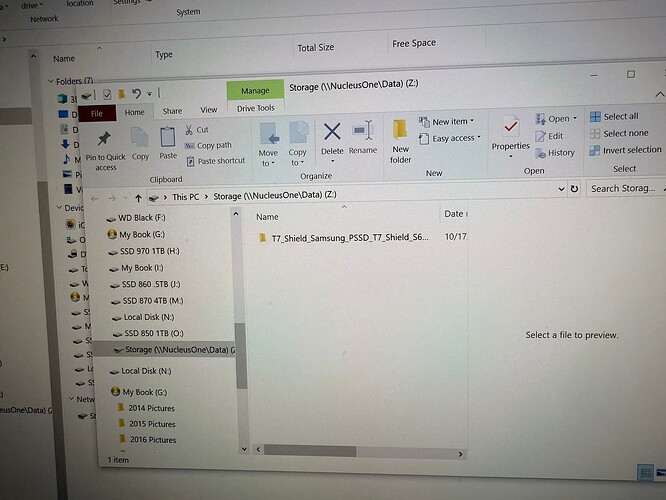Sort by the Date column header

pyautogui.click(x=454, y=214)
